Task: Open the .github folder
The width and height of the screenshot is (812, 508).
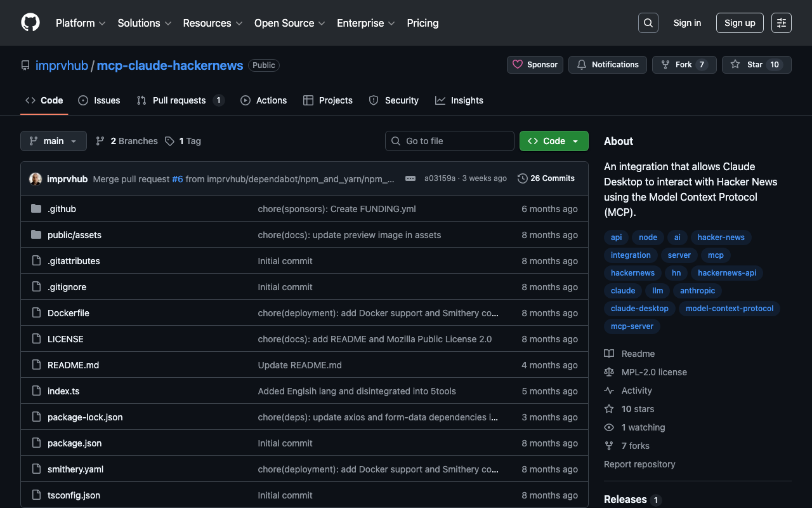Action: coord(62,209)
